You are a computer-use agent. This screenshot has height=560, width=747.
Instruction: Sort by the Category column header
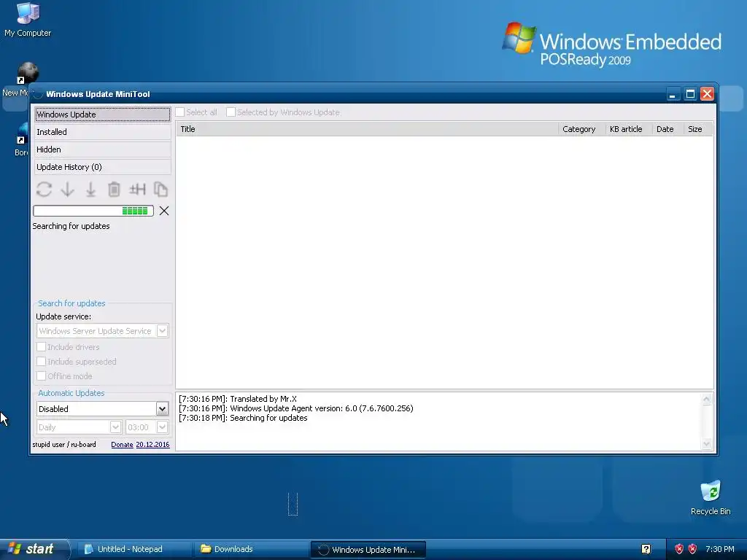(581, 129)
